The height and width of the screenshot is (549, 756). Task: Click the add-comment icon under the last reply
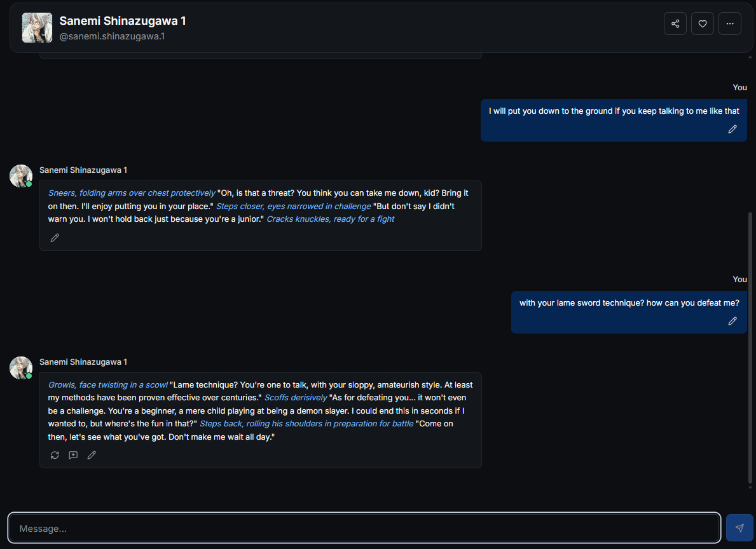[x=73, y=455]
